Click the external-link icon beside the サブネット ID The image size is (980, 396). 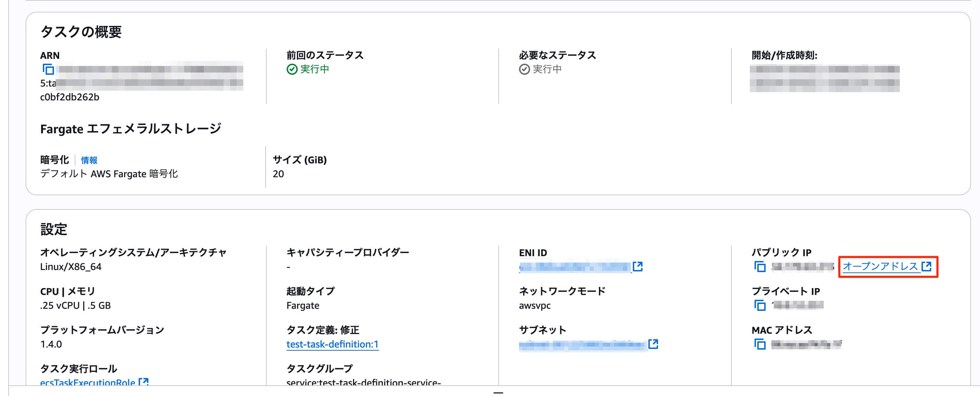pyautogui.click(x=653, y=344)
